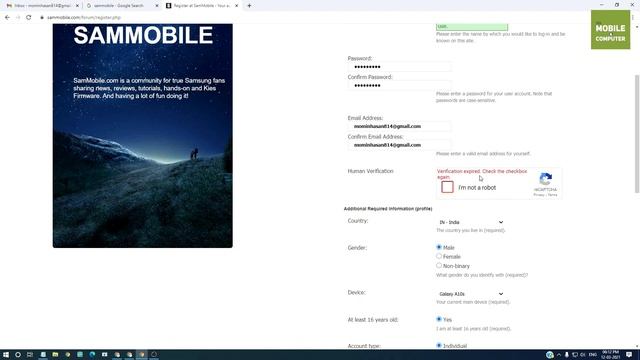Switch to the Gmail Inbox tab

(41, 6)
